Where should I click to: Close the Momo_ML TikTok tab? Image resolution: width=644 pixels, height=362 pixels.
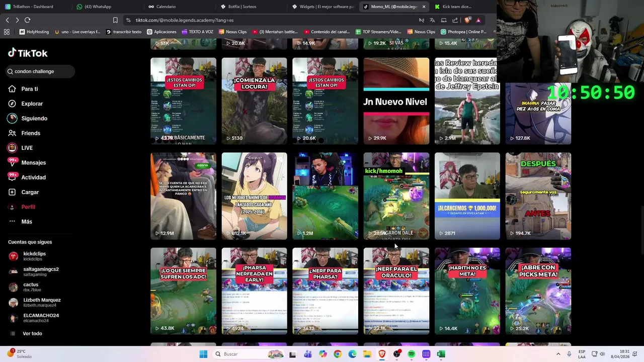[424, 7]
